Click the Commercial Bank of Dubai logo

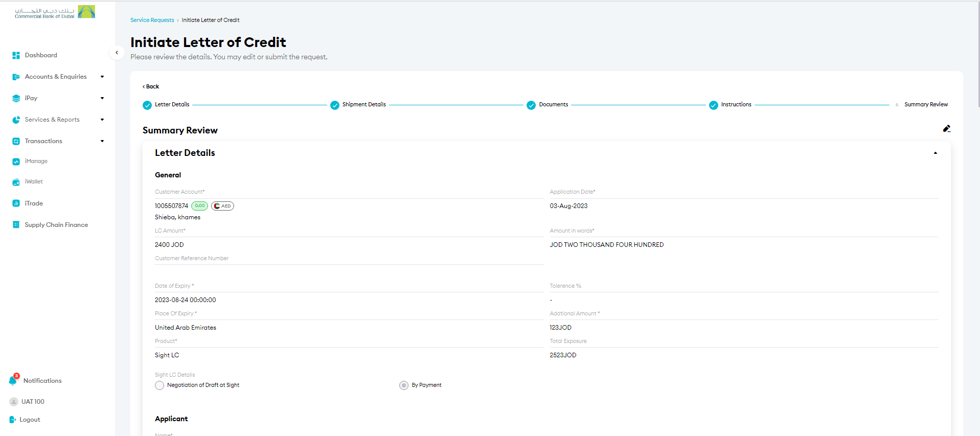tap(55, 12)
